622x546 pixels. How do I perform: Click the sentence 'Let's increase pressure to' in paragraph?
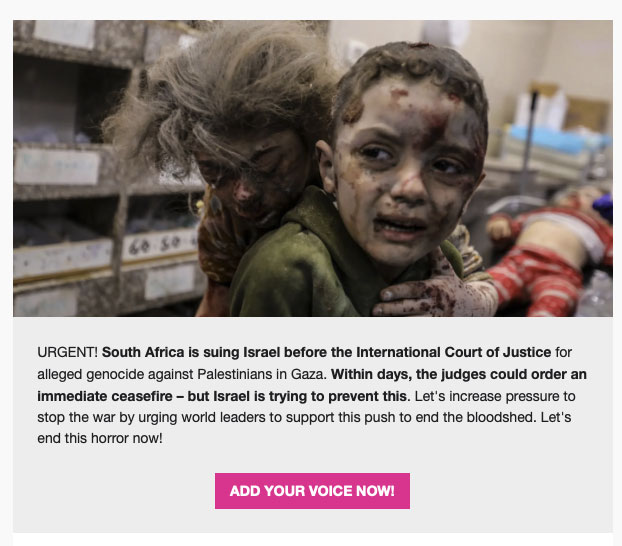click(495, 396)
